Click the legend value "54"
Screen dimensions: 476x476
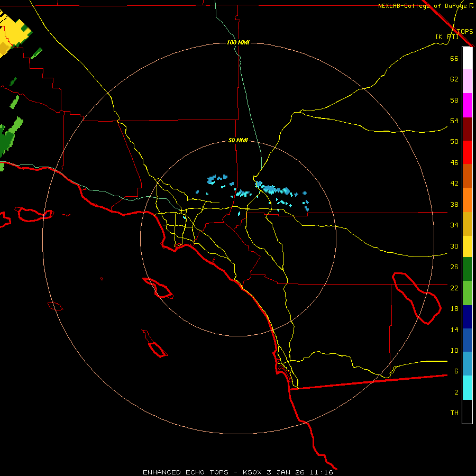(454, 121)
